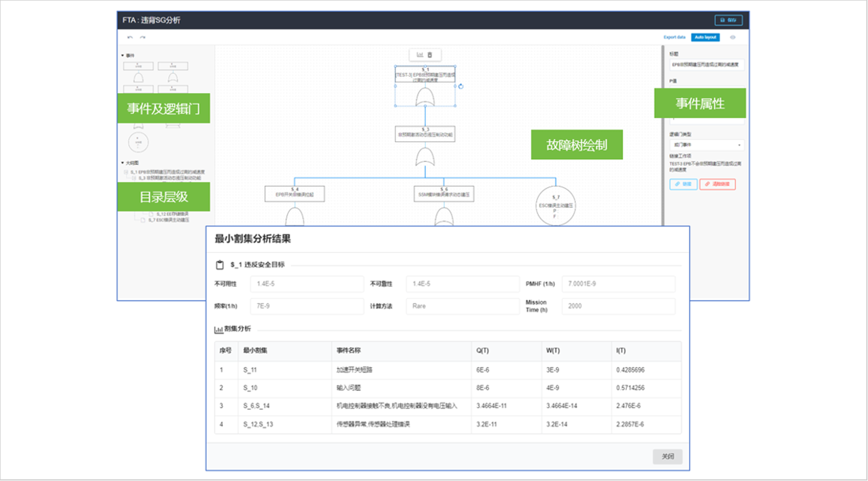
Task: Click the 保存 save button
Action: tap(728, 20)
